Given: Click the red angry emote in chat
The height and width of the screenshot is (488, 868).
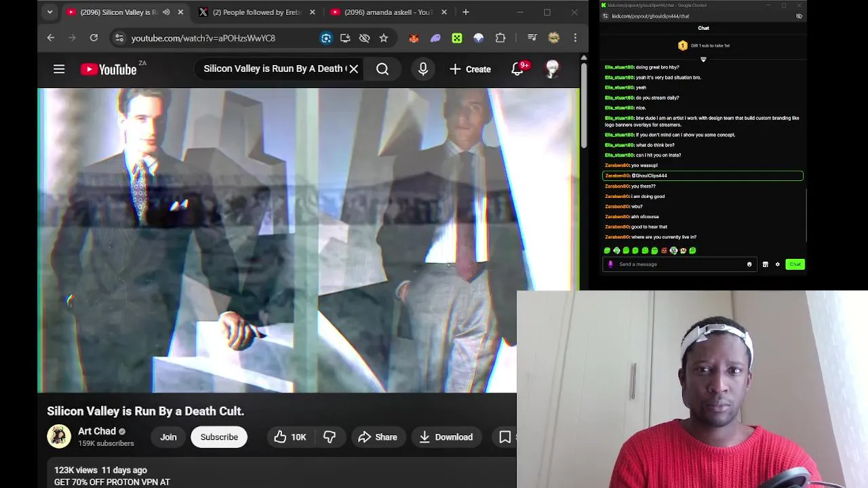Looking at the screenshot, I should pyautogui.click(x=664, y=251).
